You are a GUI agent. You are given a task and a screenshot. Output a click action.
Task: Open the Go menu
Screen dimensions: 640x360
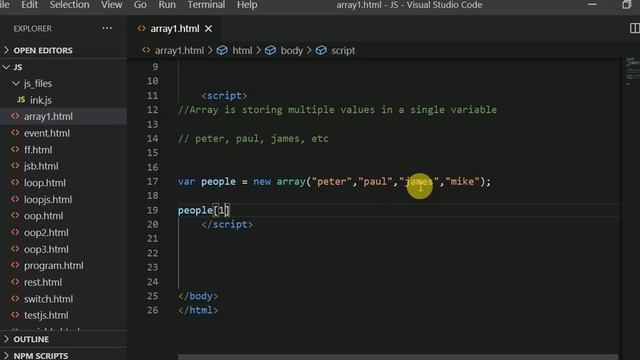point(140,5)
